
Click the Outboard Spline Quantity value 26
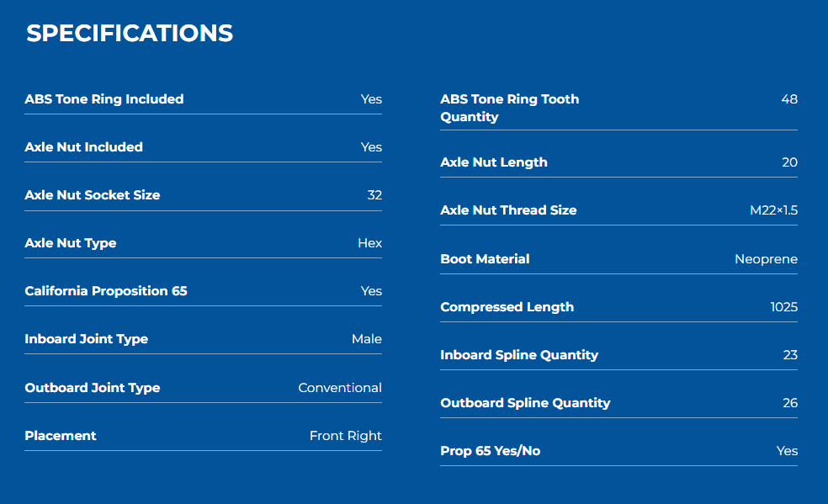tap(790, 403)
